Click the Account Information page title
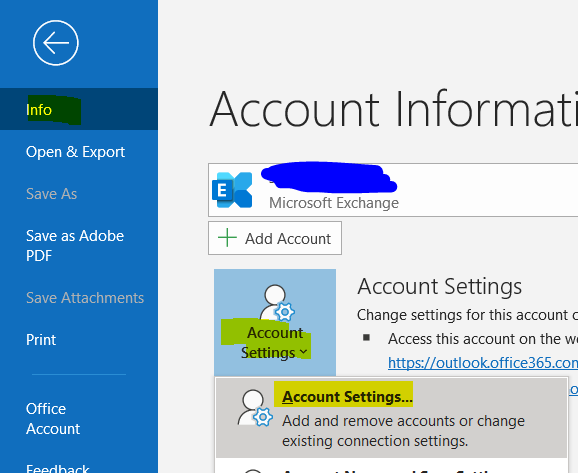The width and height of the screenshot is (578, 473). coord(394,109)
